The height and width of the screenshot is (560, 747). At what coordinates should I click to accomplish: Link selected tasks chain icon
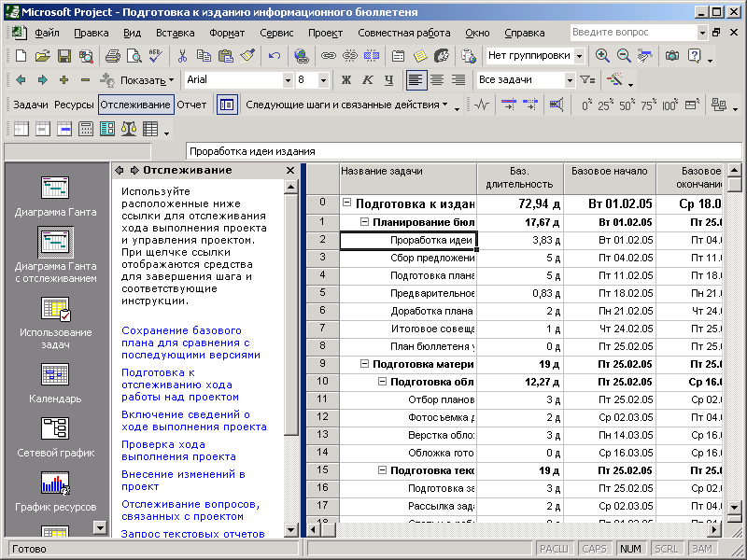pos(328,56)
